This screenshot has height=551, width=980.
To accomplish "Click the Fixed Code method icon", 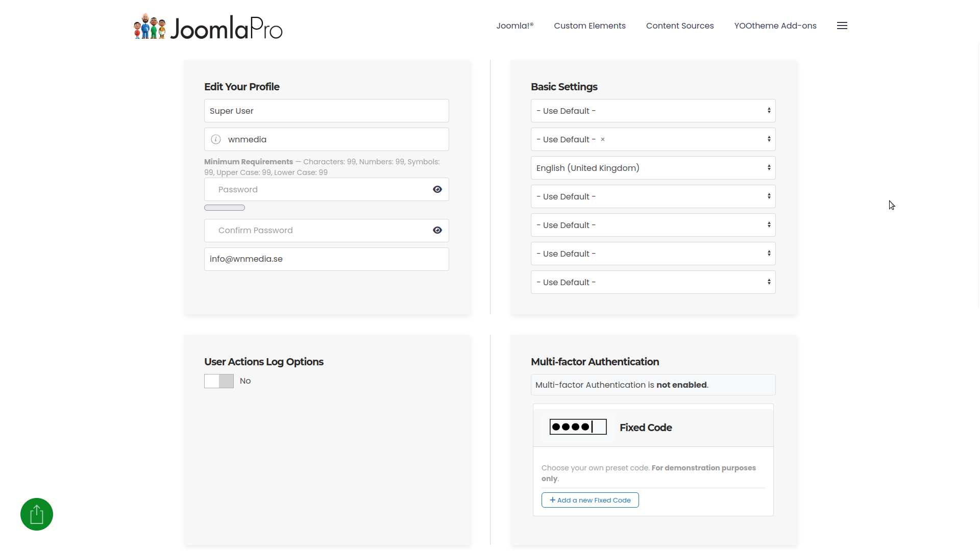I will pyautogui.click(x=578, y=427).
